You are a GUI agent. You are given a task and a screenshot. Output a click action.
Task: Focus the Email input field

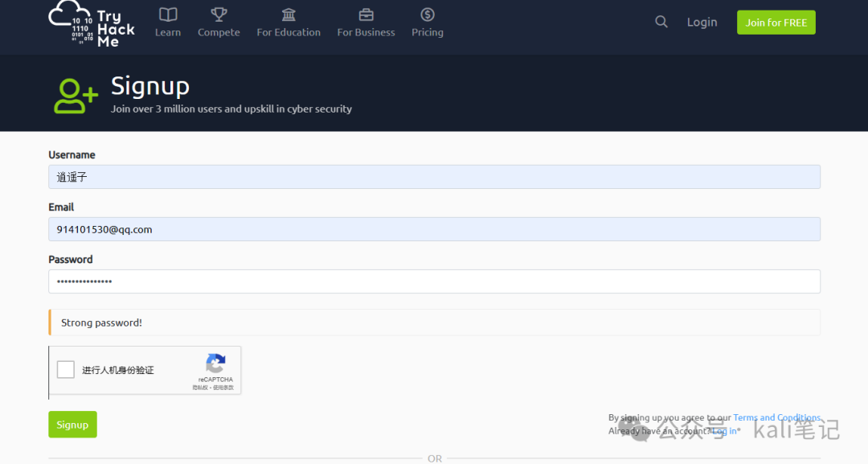pyautogui.click(x=434, y=229)
